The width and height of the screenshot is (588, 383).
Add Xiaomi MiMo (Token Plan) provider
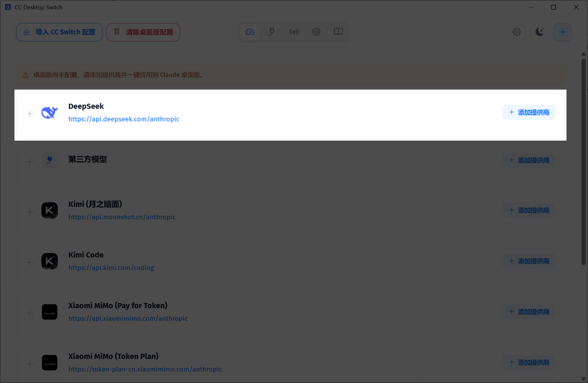click(x=529, y=362)
